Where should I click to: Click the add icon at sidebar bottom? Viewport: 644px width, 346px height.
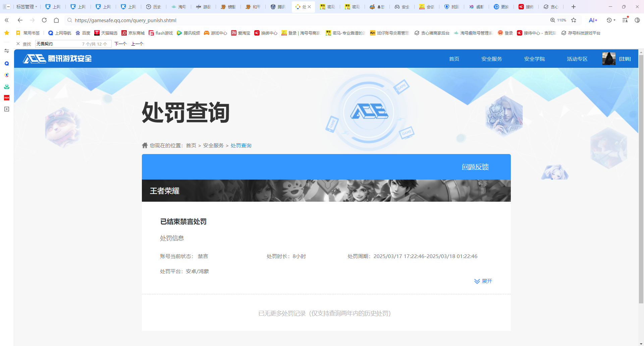tap(6, 109)
